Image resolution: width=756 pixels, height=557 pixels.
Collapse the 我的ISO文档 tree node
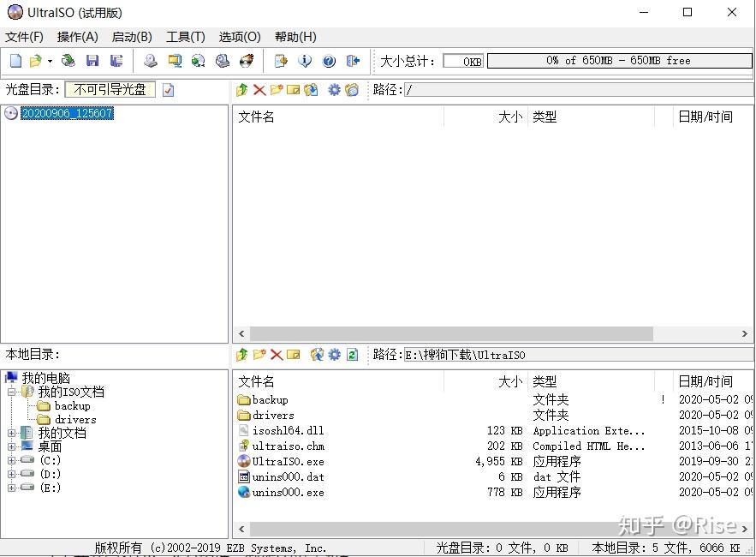point(12,392)
